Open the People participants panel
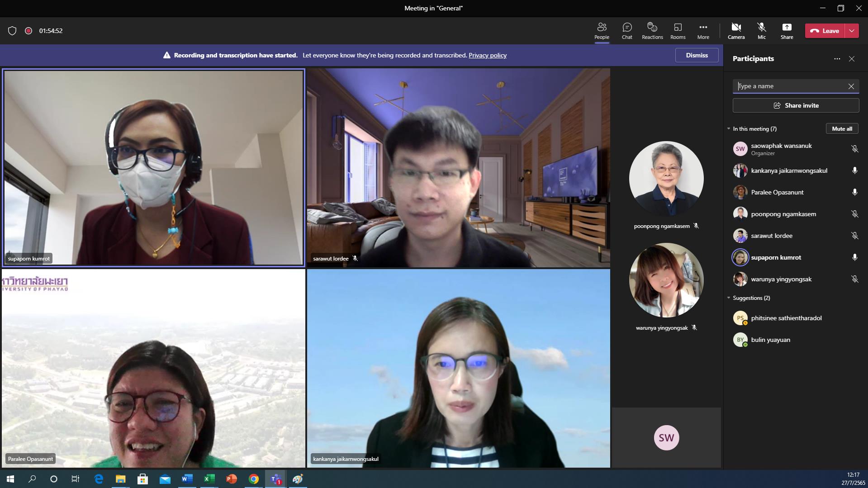This screenshot has width=868, height=488. (x=602, y=31)
